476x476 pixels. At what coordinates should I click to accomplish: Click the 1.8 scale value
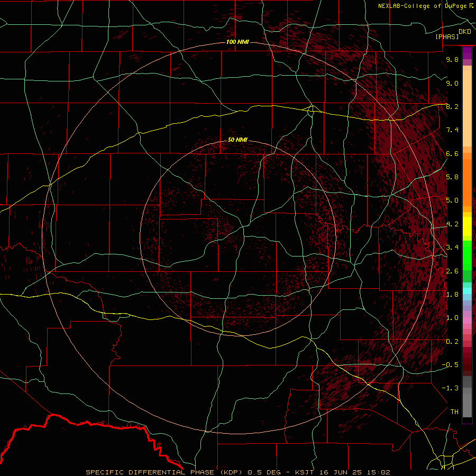tap(452, 295)
